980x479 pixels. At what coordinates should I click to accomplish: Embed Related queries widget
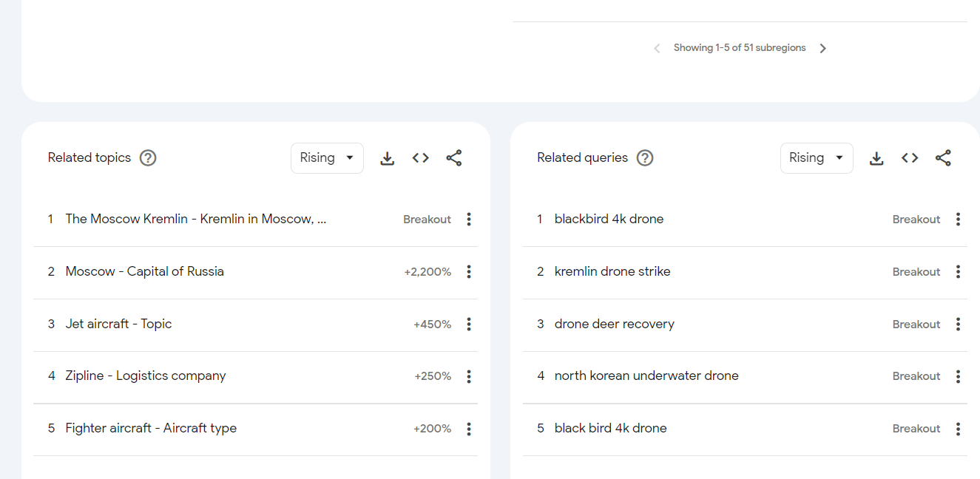pos(910,158)
